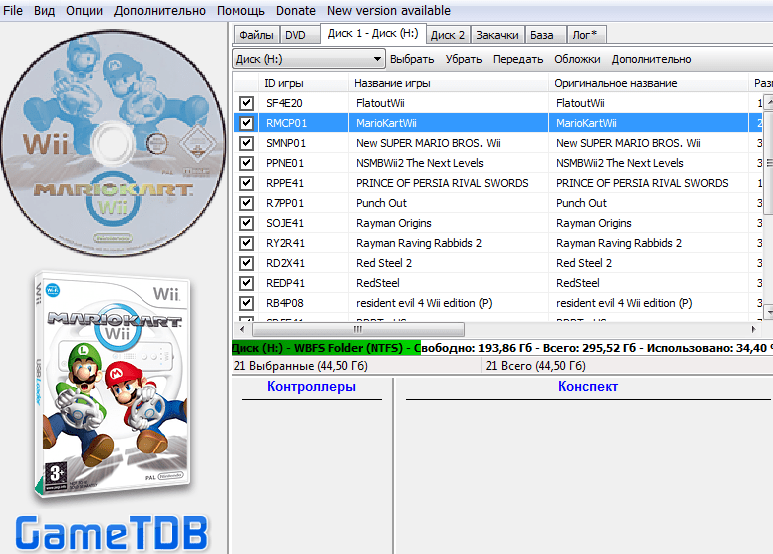This screenshot has width=773, height=554.
Task: Click the Выбрать toolbar button
Action: (412, 59)
